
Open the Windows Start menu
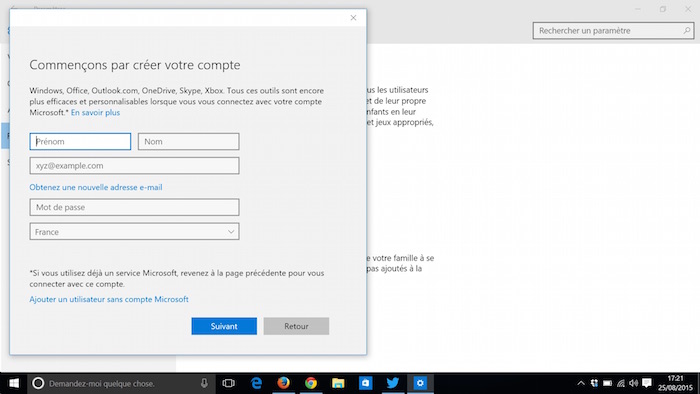[14, 383]
